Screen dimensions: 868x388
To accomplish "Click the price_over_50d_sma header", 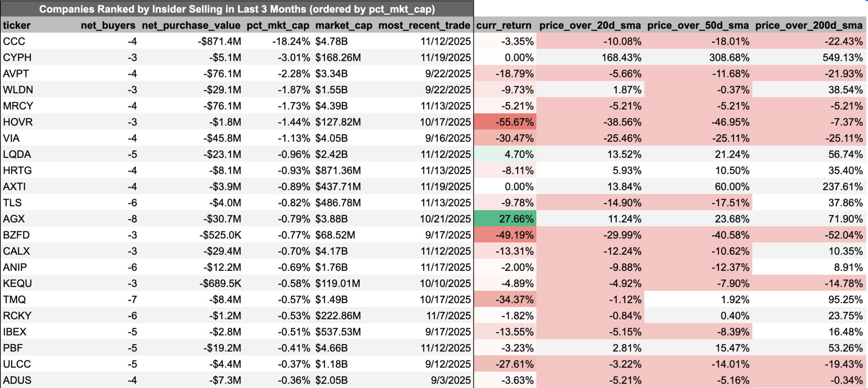I will tap(698, 25).
